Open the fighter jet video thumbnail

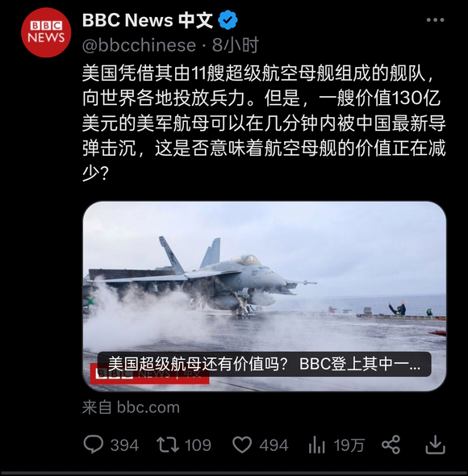click(265, 296)
